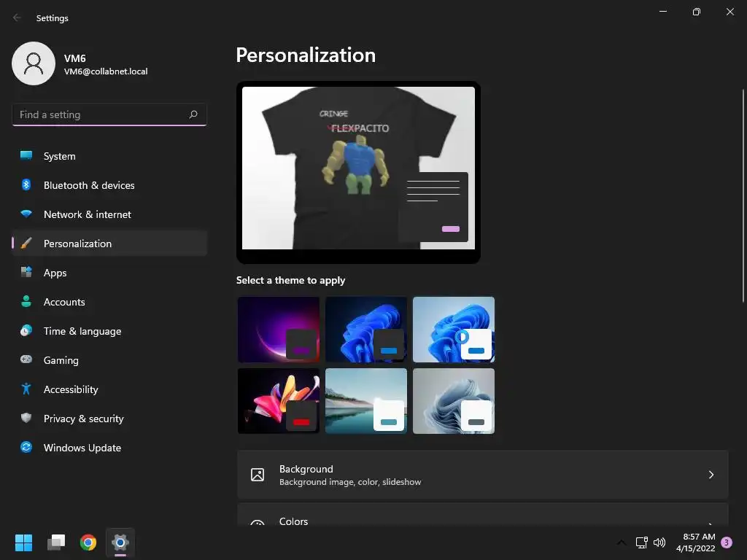Click the Accounts person icon
747x560 pixels.
point(26,301)
